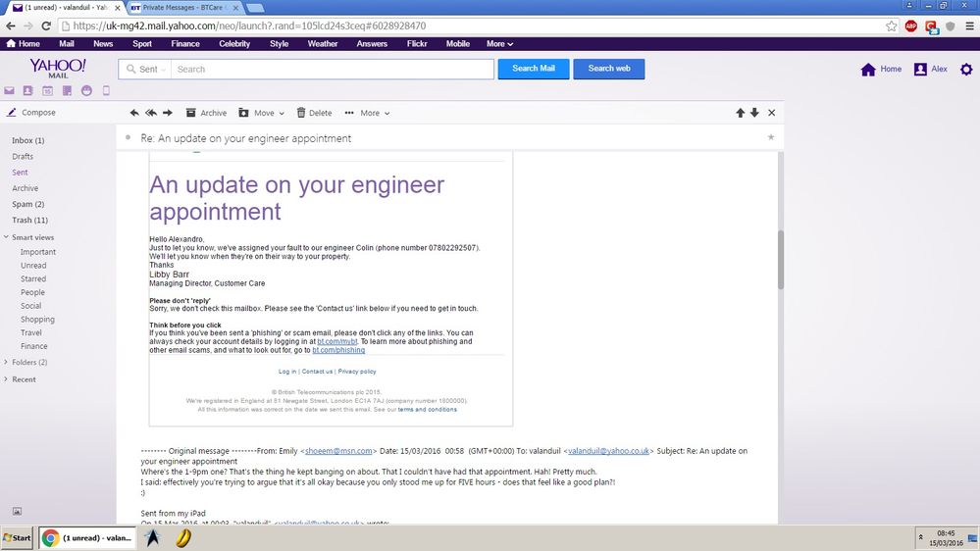Open the More actions dropdown in toolbar
This screenshot has height=551, width=980.
point(368,113)
